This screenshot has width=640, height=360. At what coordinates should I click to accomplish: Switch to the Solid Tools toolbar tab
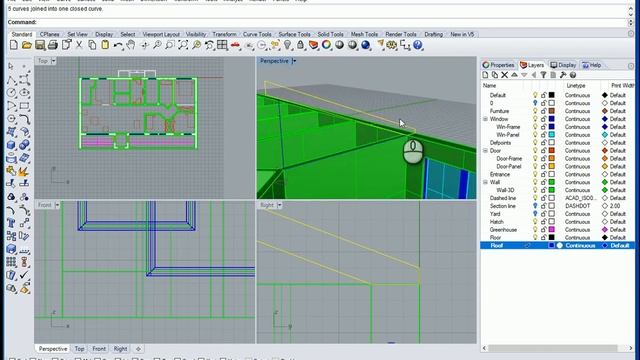[x=331, y=34]
